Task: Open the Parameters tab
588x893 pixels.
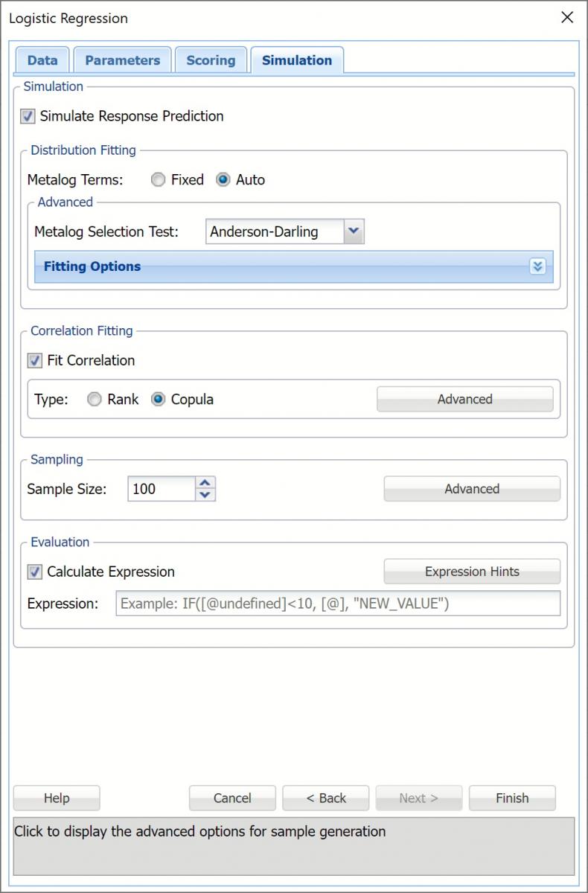Action: [x=122, y=60]
